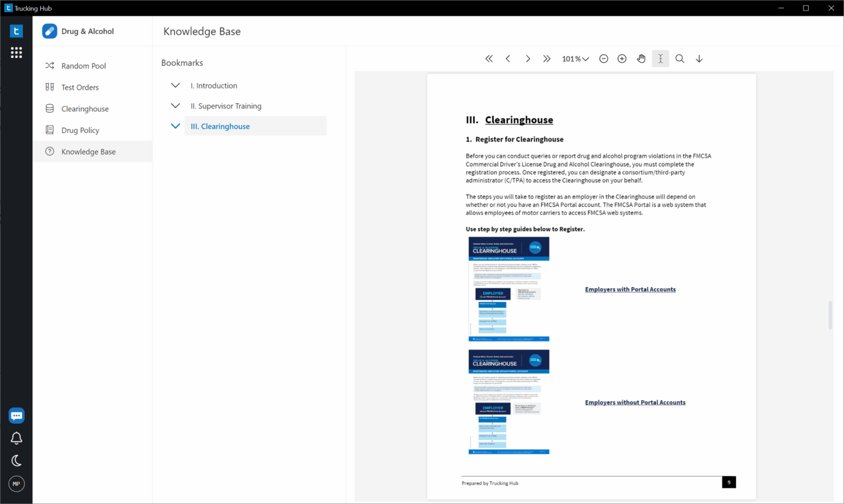Open the 101% zoom level dropdown
Viewport: 844px width, 504px height.
point(576,59)
